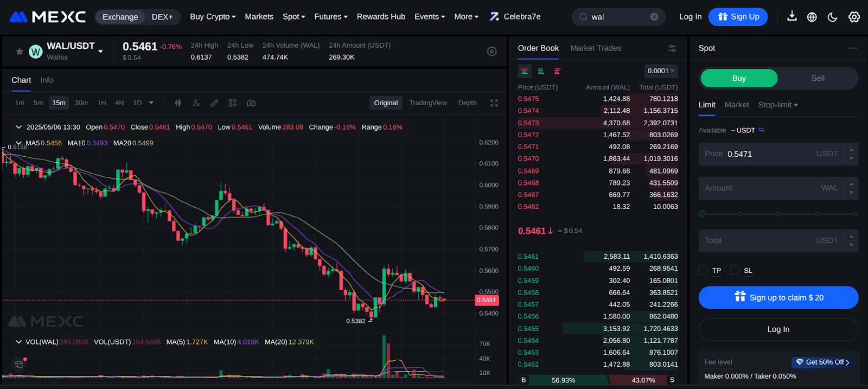
Task: Switch to the Info tab
Action: point(47,80)
